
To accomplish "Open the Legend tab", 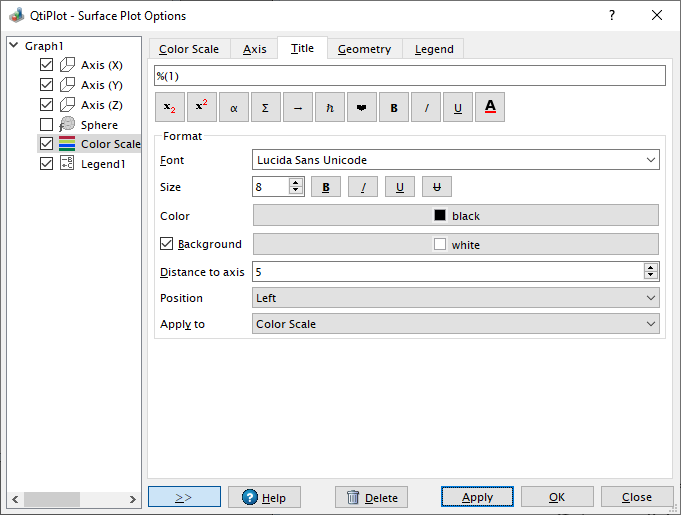I will [434, 49].
